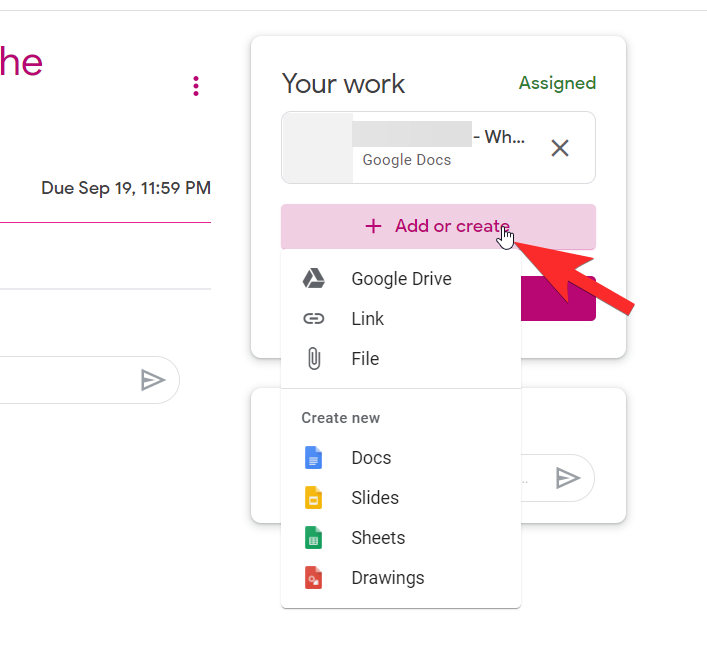Screen dimensions: 707x663
Task: Send the class comment on the left
Action: [x=152, y=380]
